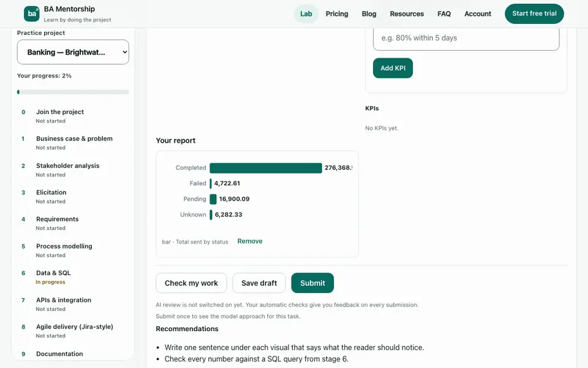Select stage 9 Documentation
Image resolution: width=588 pixels, height=368 pixels.
[73, 354]
